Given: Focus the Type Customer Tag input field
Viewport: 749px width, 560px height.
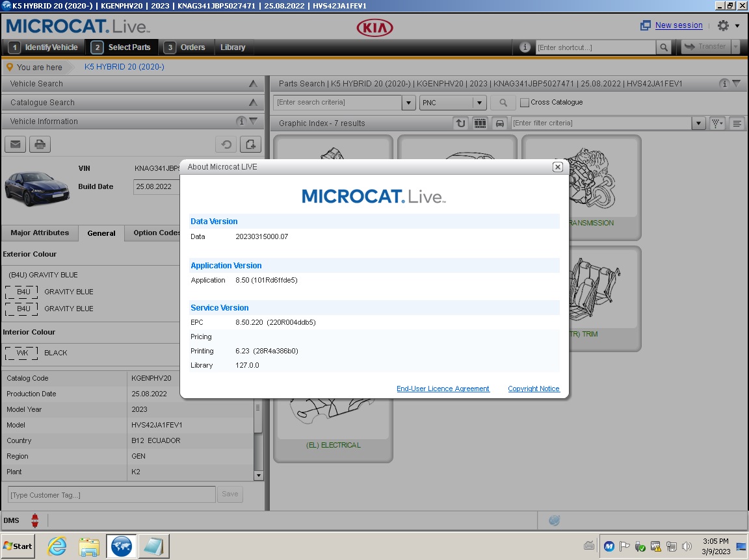Looking at the screenshot, I should click(x=112, y=494).
